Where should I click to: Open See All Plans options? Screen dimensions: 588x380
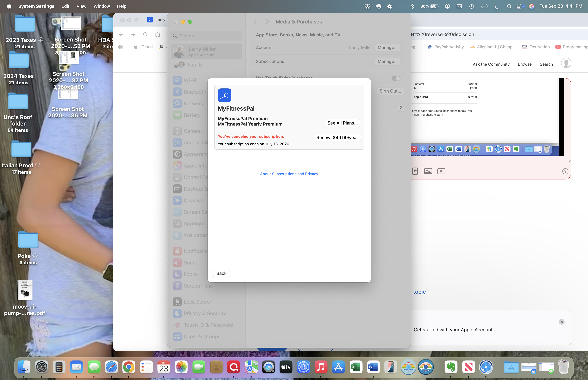[342, 123]
